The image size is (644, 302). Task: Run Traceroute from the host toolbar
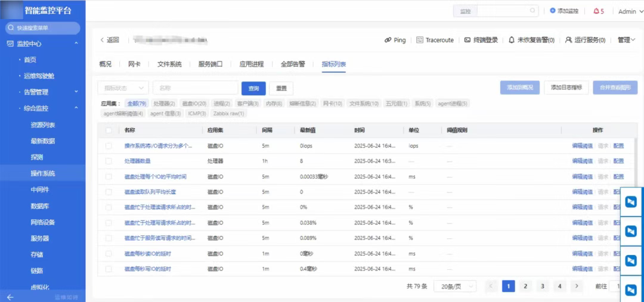(435, 40)
